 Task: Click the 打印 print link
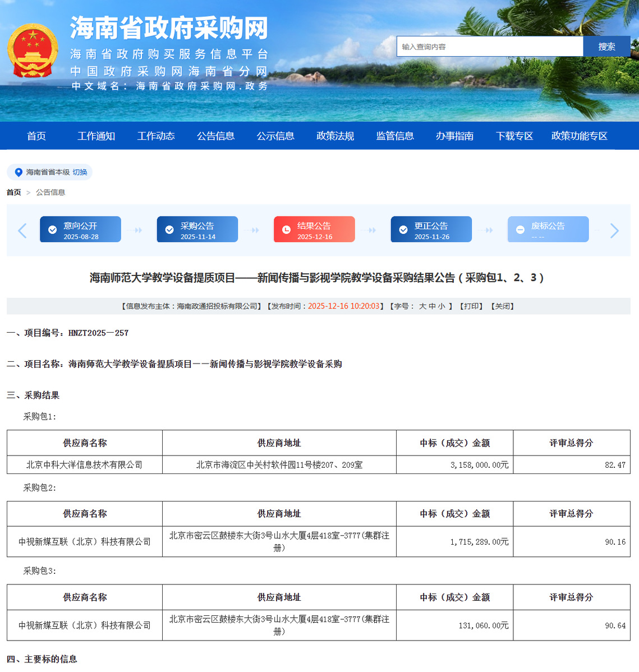[471, 306]
